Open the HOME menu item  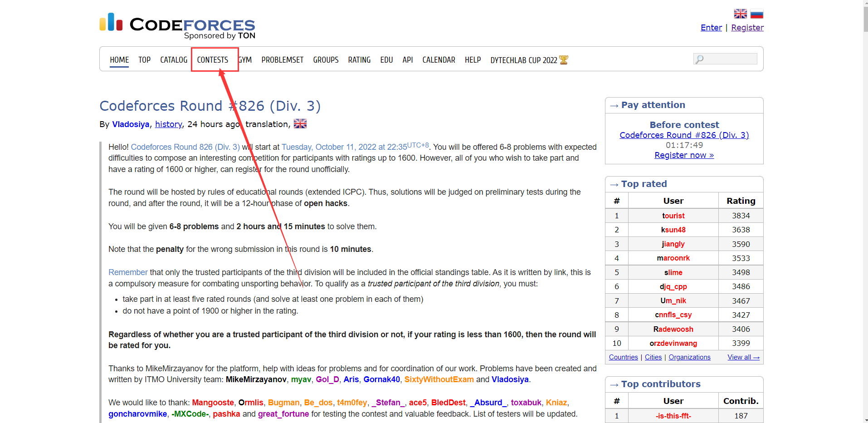pyautogui.click(x=119, y=60)
